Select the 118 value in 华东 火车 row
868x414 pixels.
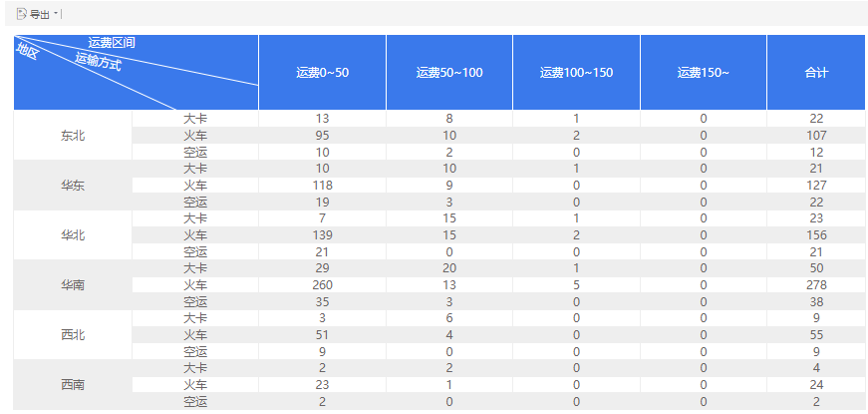pos(322,186)
